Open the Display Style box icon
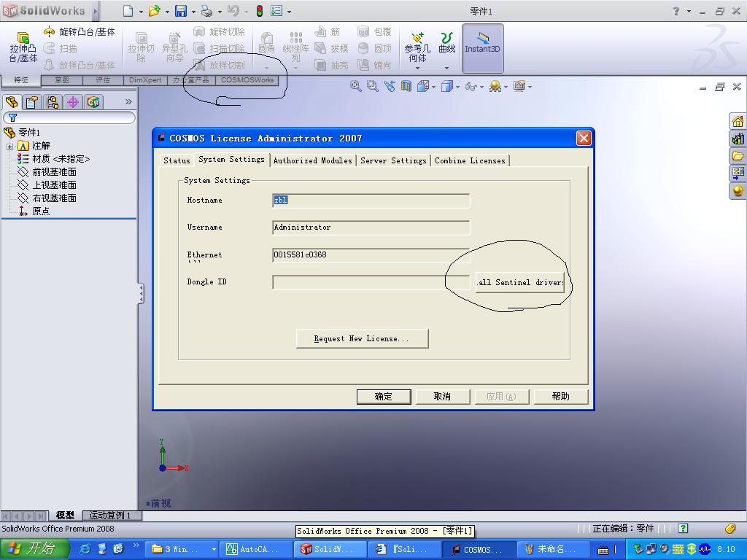The width and height of the screenshot is (747, 560). 447,86
